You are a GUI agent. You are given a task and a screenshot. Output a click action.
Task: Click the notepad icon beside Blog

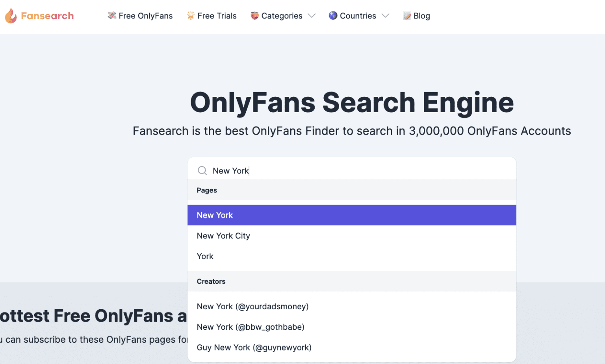click(x=407, y=16)
